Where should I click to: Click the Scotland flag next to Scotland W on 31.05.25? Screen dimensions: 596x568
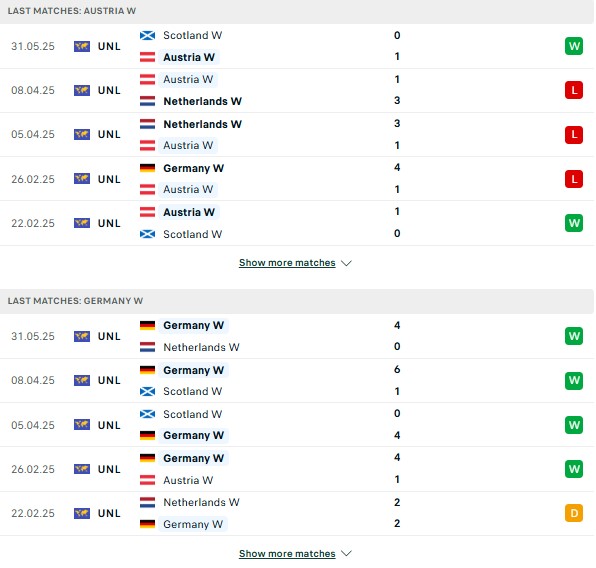click(147, 35)
